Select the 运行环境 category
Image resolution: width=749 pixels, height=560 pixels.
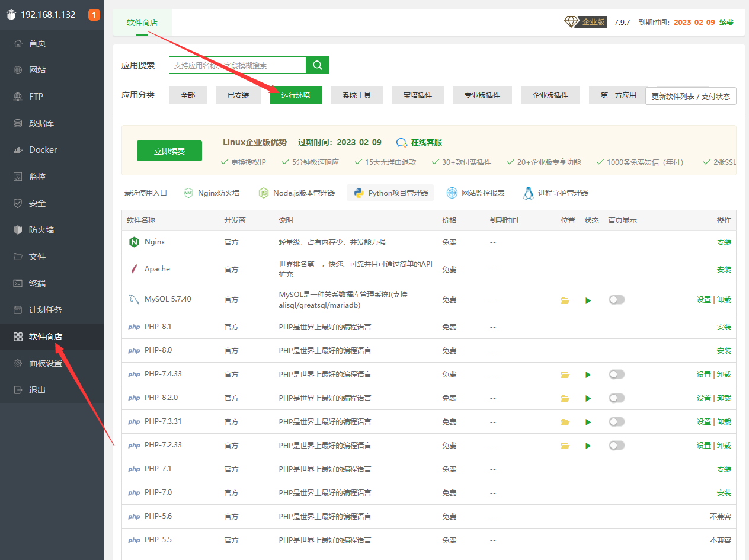296,95
